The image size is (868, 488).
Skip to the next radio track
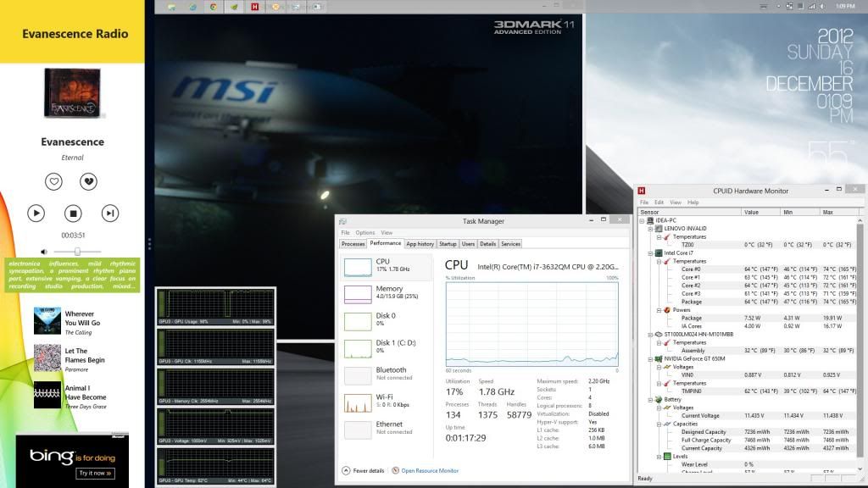tap(110, 213)
